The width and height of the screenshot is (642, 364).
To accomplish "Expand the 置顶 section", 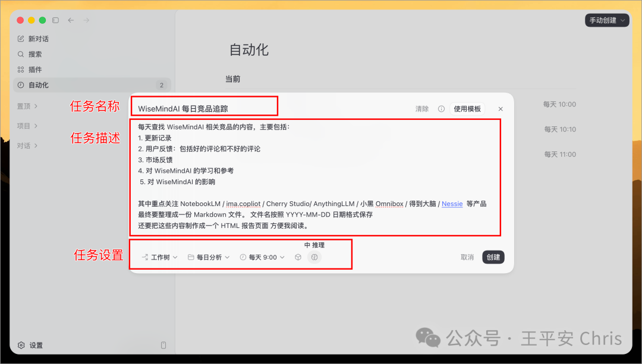I will tap(27, 106).
